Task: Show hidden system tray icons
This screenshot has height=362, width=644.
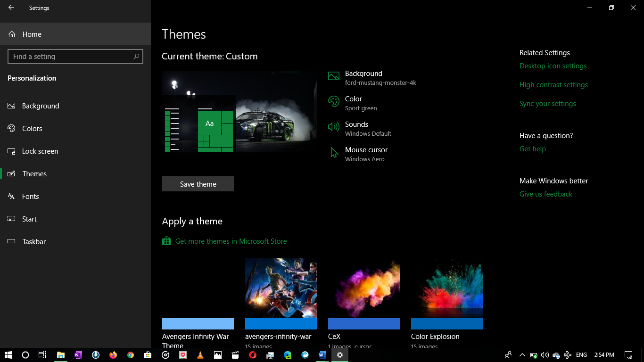Action: [522, 355]
